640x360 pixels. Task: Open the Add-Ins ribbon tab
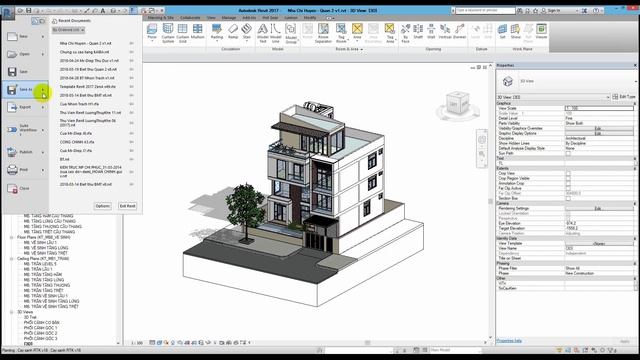249,18
